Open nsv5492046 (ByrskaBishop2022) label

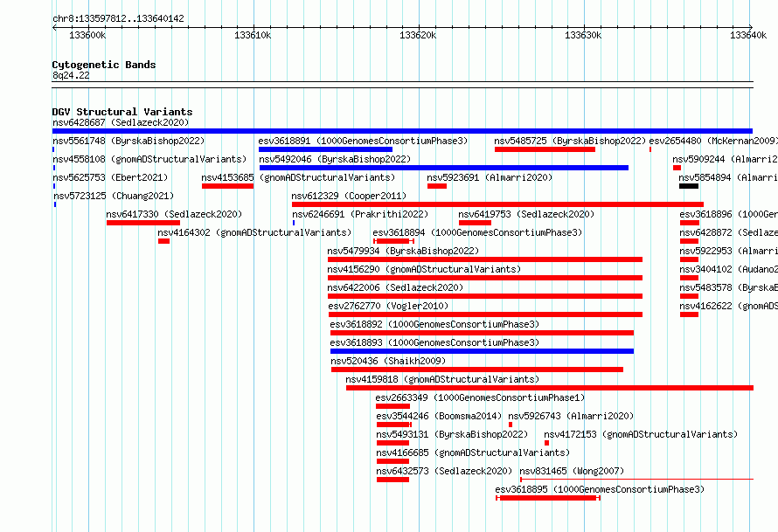pyautogui.click(x=335, y=159)
